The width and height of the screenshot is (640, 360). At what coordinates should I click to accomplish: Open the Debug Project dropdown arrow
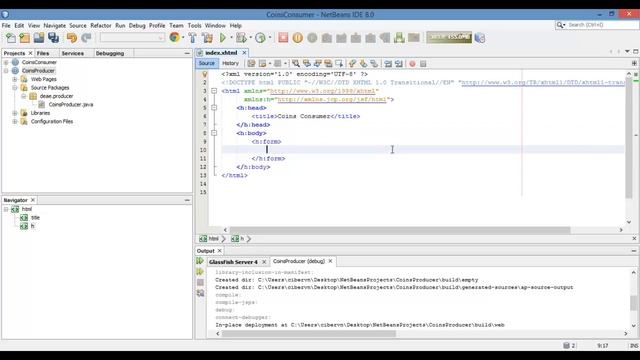click(x=250, y=38)
